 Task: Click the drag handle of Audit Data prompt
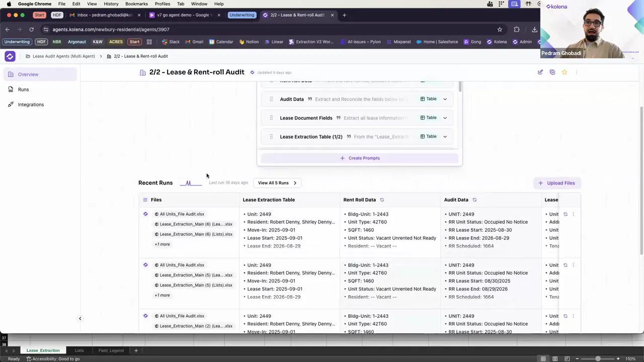tap(271, 99)
